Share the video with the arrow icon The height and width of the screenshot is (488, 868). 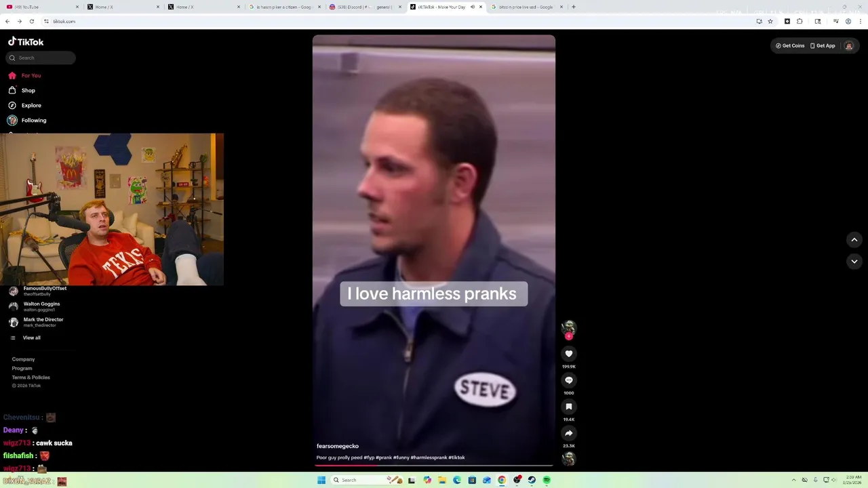pyautogui.click(x=569, y=433)
